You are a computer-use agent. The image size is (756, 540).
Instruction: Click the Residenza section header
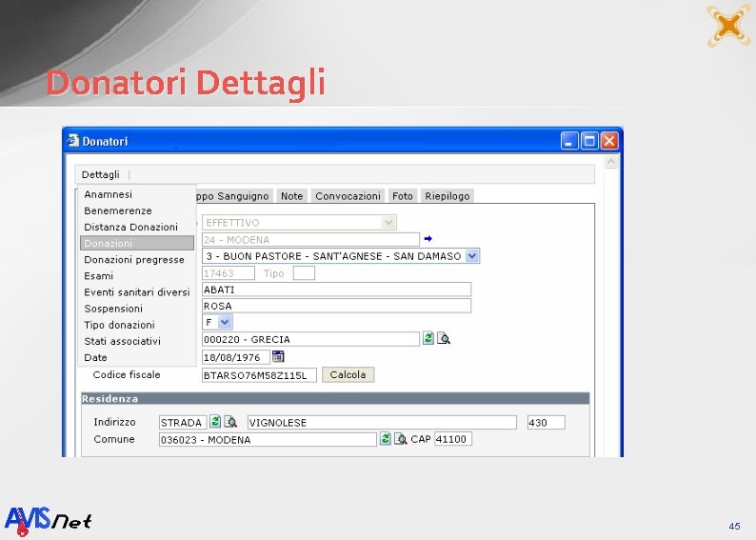coord(335,398)
